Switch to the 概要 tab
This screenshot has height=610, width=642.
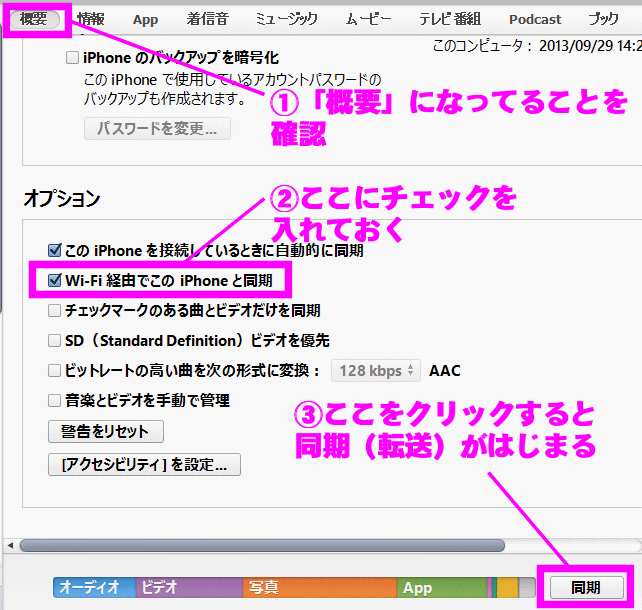(34, 19)
